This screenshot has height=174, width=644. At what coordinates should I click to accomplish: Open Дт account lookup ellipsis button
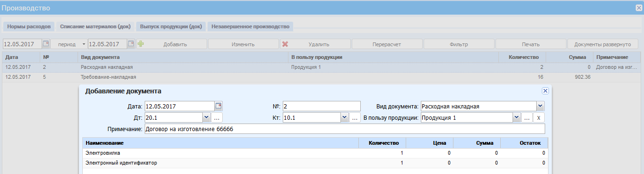pyautogui.click(x=217, y=118)
